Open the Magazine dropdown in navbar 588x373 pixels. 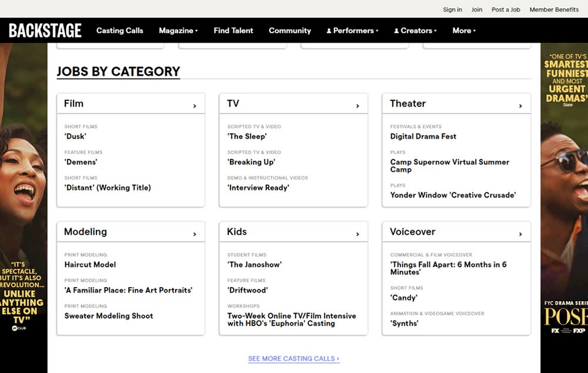(178, 31)
